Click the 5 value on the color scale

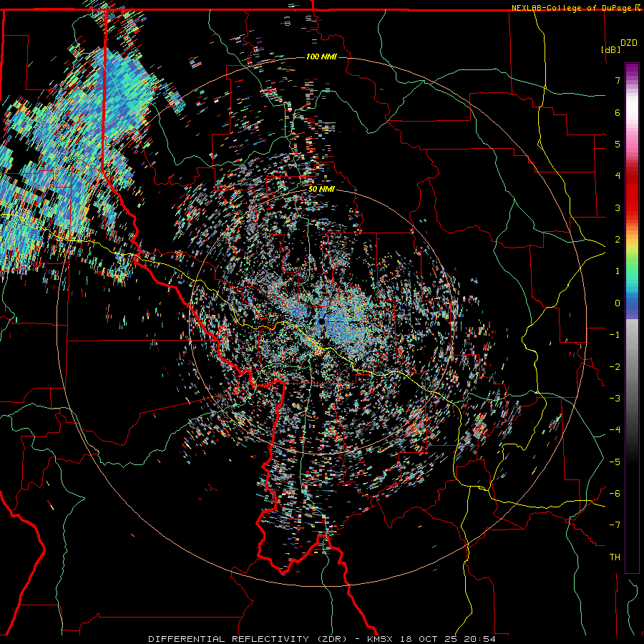pos(618,144)
